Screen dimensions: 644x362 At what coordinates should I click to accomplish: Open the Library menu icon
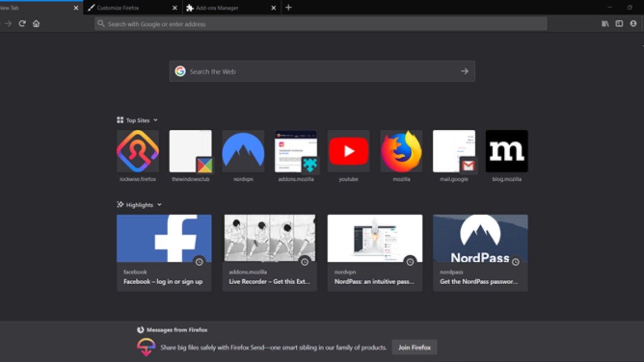605,24
